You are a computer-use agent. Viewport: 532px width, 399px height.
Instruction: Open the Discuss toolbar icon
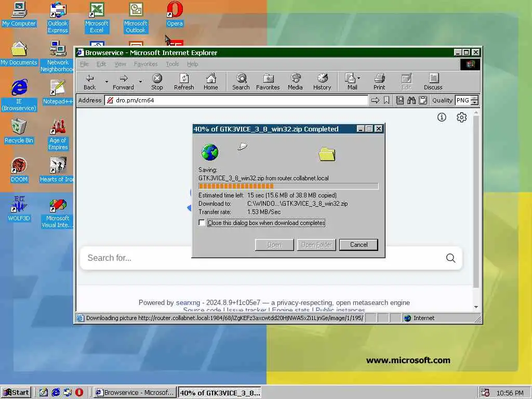coord(433,82)
